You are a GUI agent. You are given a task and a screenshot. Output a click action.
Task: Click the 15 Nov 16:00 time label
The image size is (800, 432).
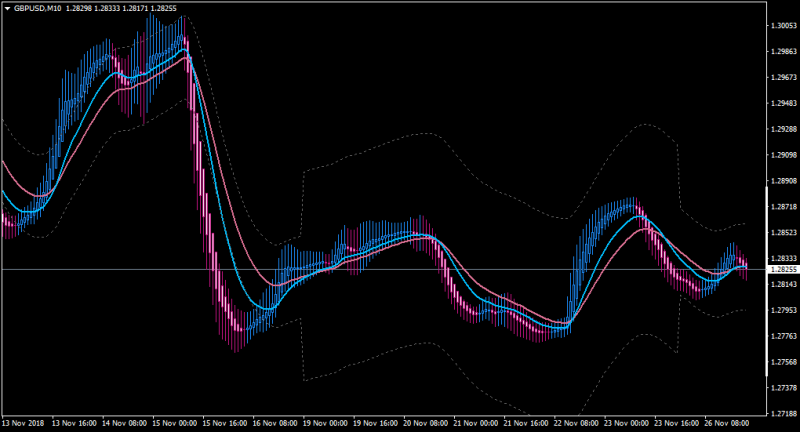pos(224,423)
